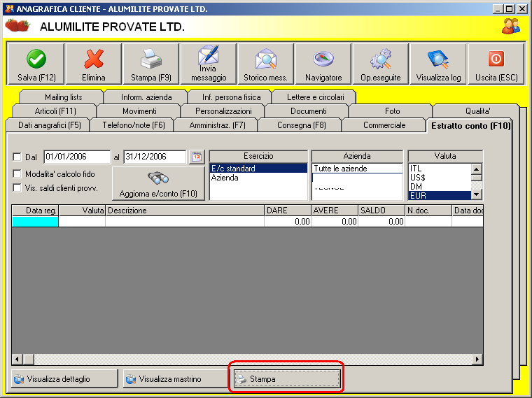The image size is (532, 398).
Task: Open the Inform. azienda tab
Action: pyautogui.click(x=146, y=97)
